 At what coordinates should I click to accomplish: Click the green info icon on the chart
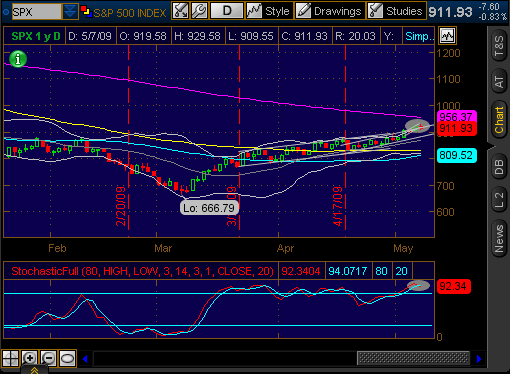click(x=18, y=59)
